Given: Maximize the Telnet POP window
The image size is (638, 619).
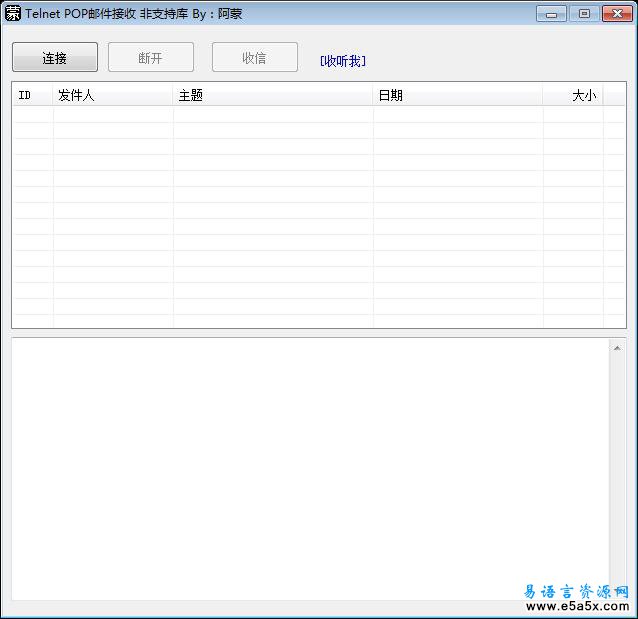Looking at the screenshot, I should (x=584, y=14).
